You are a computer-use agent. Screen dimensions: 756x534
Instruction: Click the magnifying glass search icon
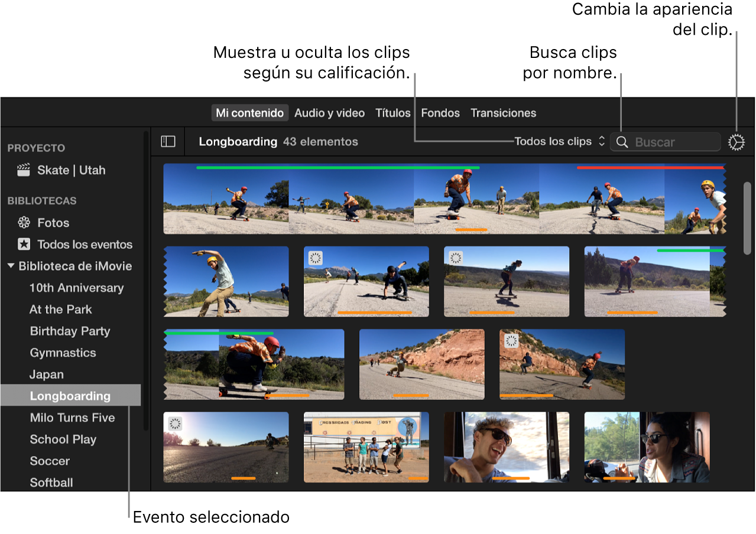(622, 142)
